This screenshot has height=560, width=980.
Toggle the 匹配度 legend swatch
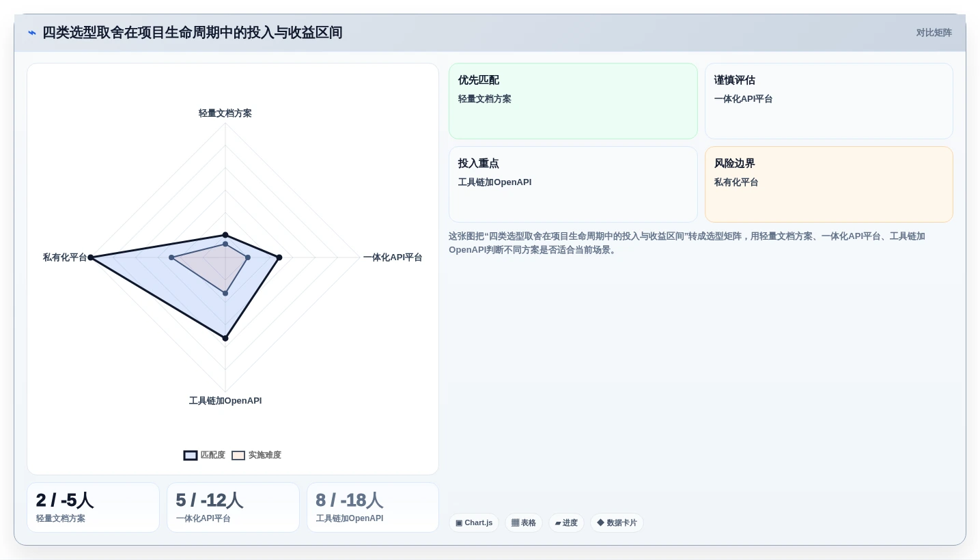coord(191,456)
